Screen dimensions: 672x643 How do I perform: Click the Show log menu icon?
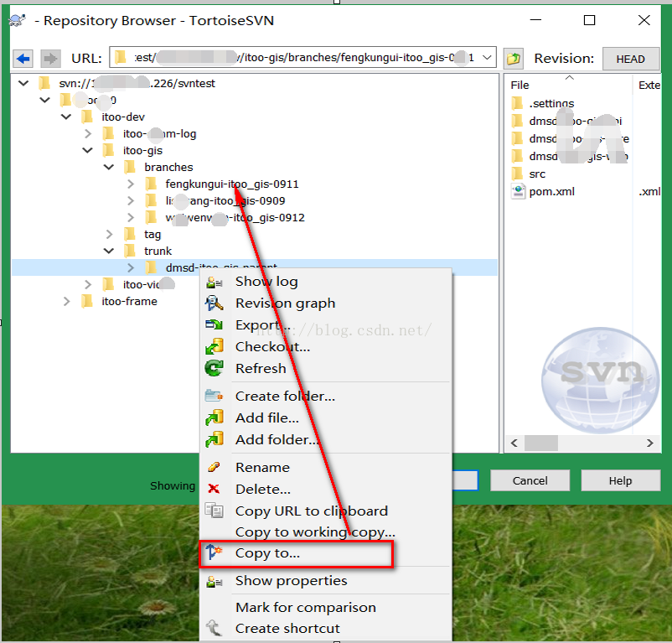point(214,282)
